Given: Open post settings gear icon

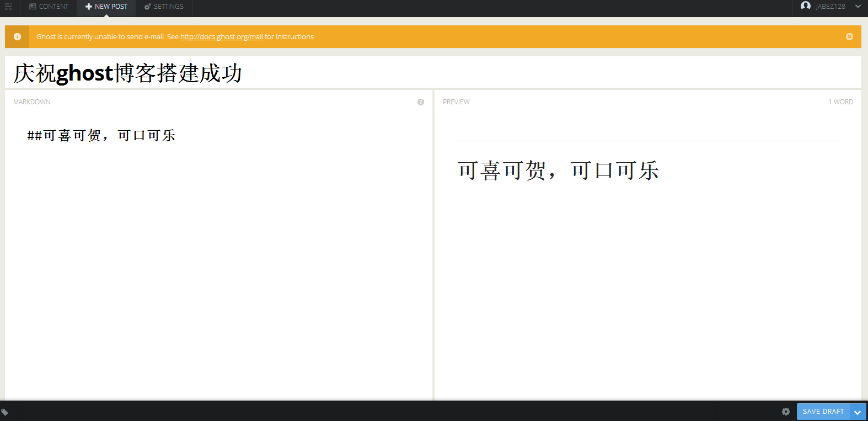Looking at the screenshot, I should [x=786, y=412].
